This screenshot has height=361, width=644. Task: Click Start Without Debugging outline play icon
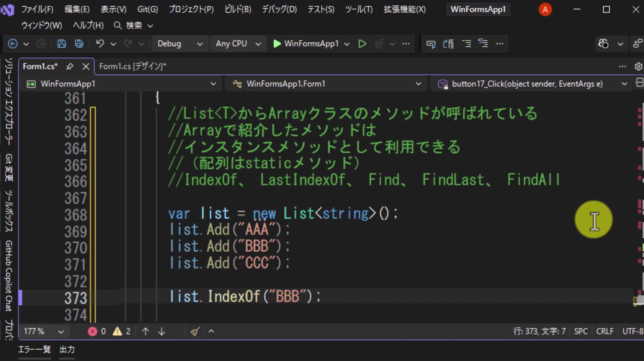[x=362, y=44]
